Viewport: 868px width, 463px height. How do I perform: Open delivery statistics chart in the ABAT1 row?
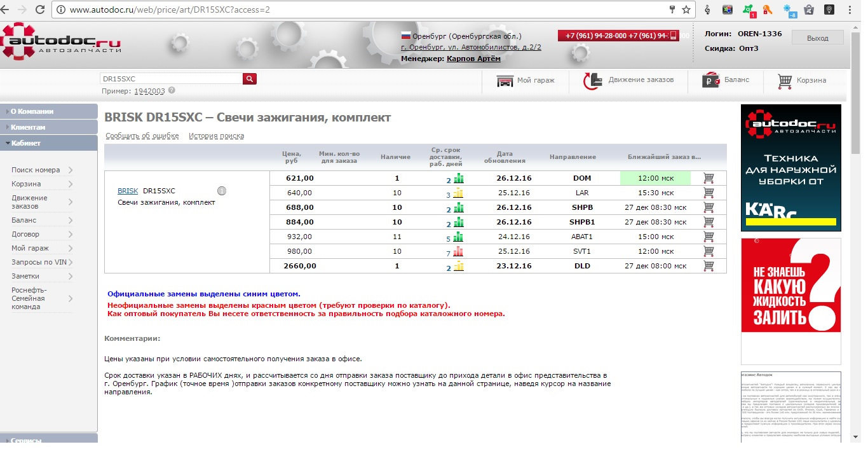tap(458, 237)
